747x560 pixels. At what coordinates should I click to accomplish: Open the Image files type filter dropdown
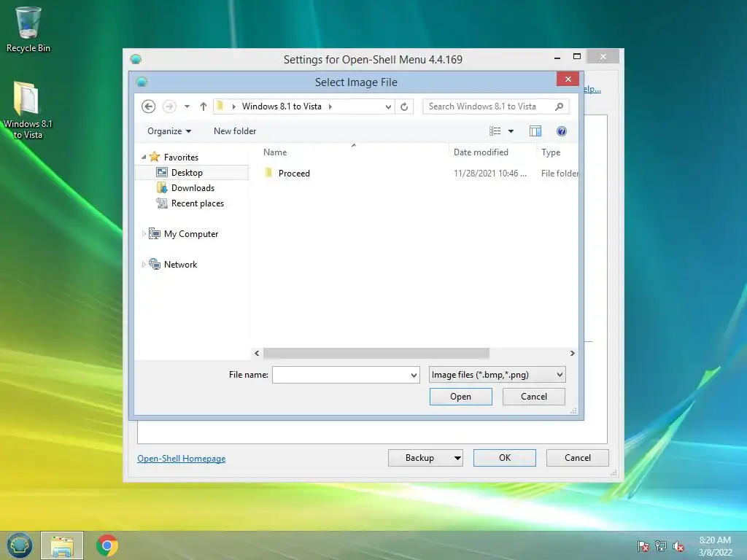click(x=497, y=375)
